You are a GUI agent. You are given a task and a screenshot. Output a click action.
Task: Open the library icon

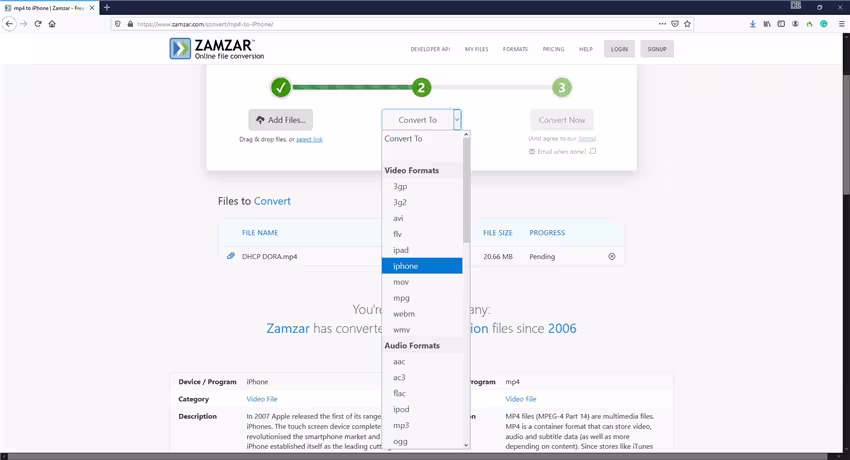click(767, 24)
